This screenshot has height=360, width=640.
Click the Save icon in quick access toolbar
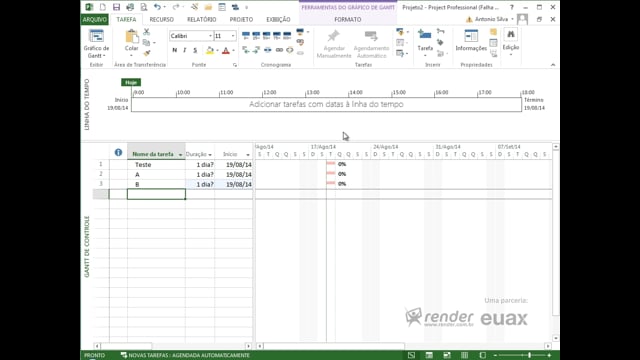point(116,7)
